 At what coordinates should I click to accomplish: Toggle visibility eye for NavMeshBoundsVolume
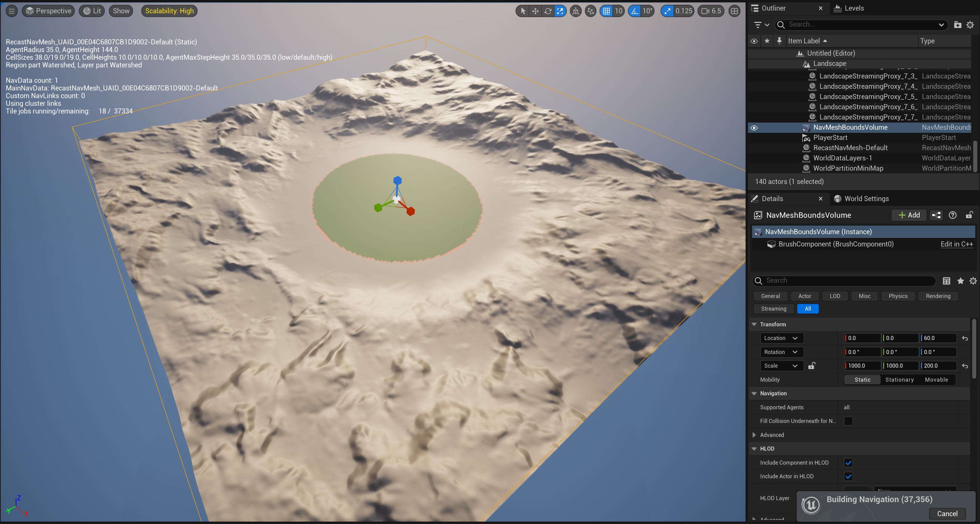754,128
